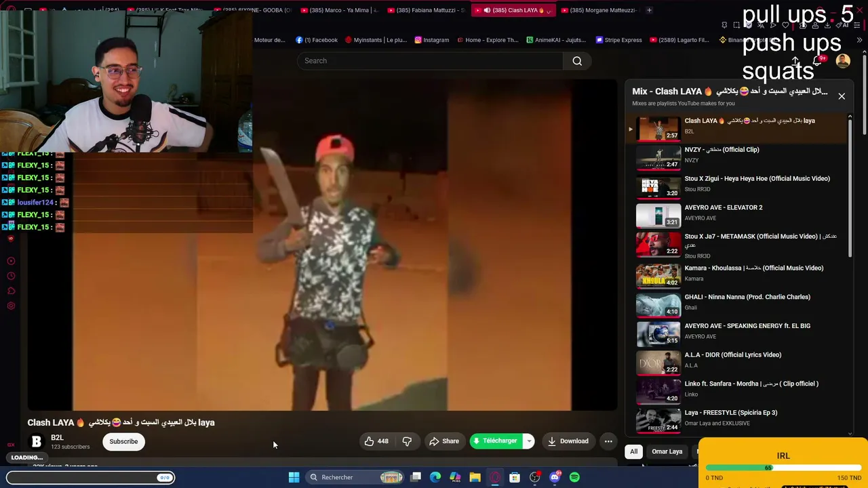Open Spotify from the taskbar
This screenshot has height=488, width=868.
pos(574,477)
